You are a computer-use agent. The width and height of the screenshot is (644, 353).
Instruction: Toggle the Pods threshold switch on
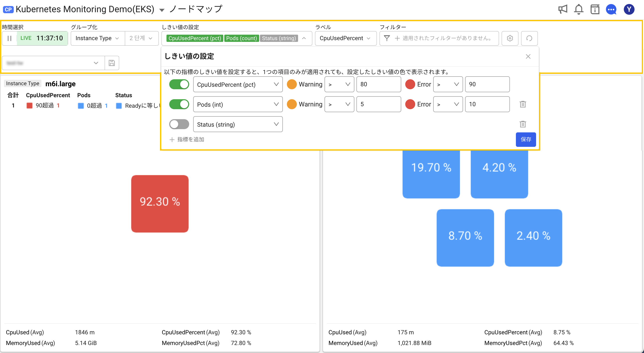[x=179, y=104]
